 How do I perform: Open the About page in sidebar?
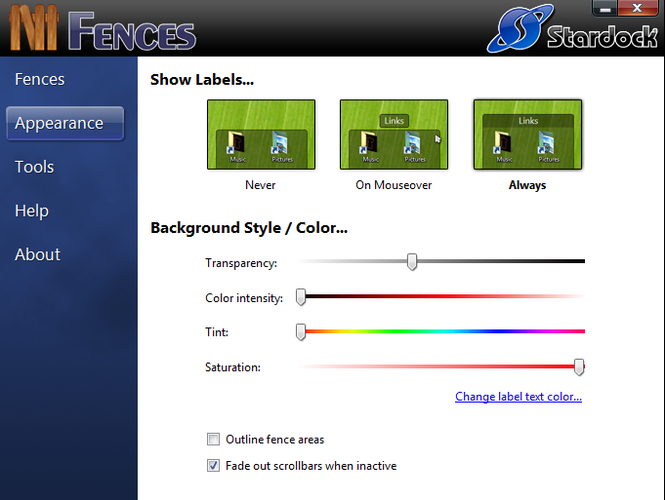(x=37, y=254)
